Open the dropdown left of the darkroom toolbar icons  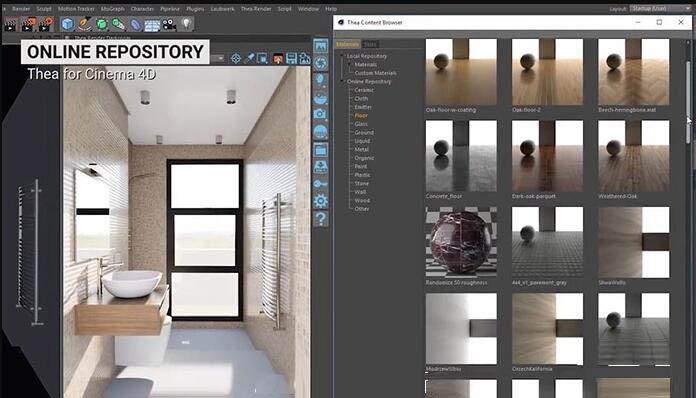[x=218, y=58]
